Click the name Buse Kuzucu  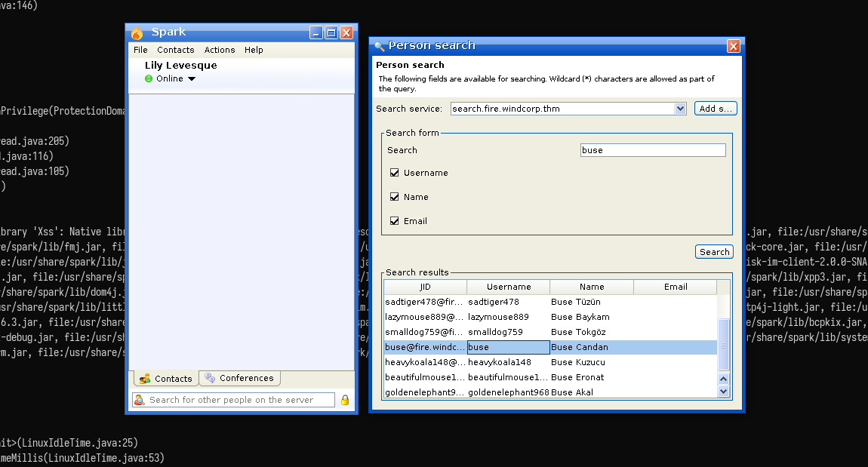tap(578, 362)
